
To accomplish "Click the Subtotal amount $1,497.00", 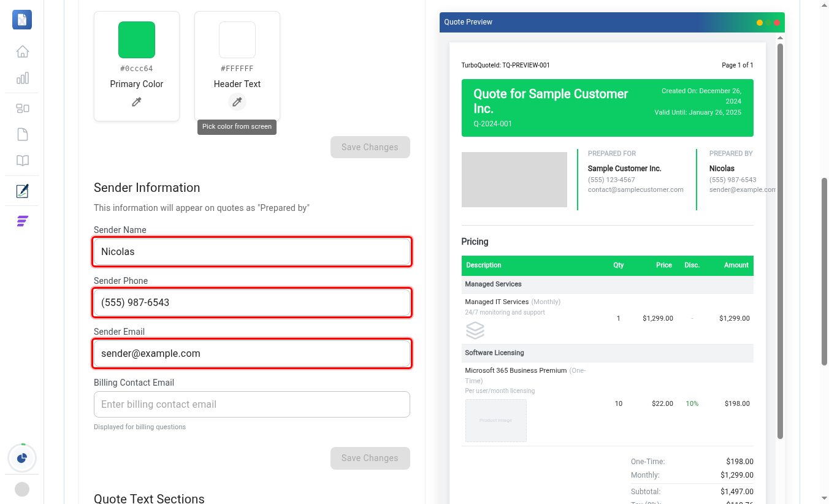I will click(x=737, y=492).
